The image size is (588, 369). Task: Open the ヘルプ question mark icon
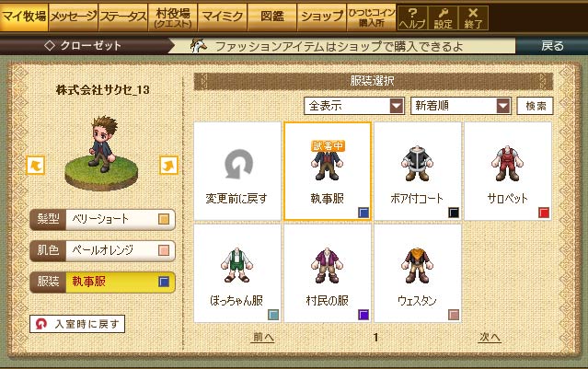point(412,18)
